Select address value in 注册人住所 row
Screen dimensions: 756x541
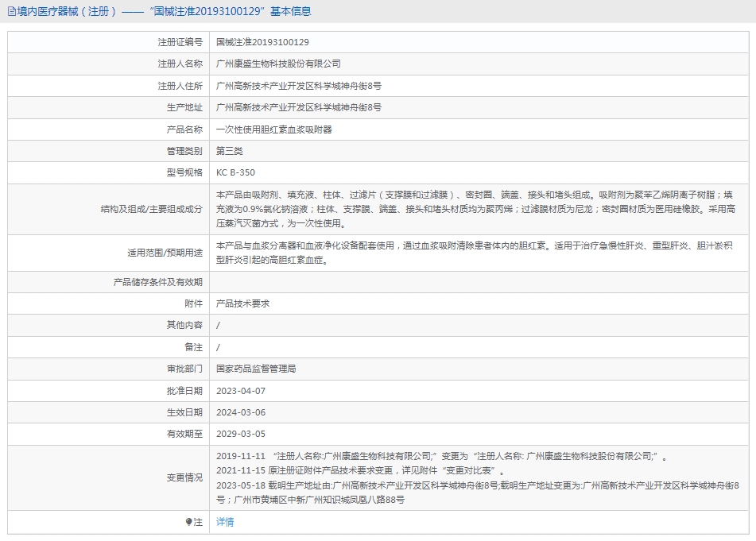298,86
